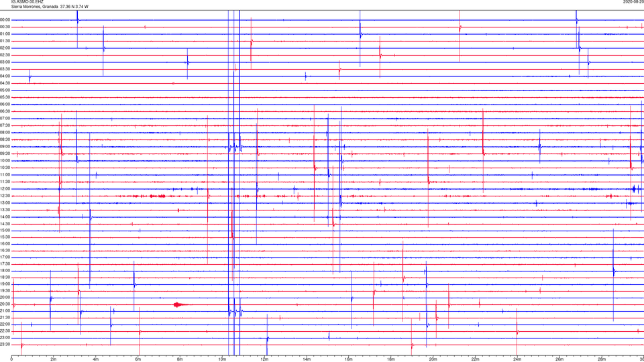Select the 10:30 trace time label
The height and width of the screenshot is (362, 644).
pyautogui.click(x=5, y=168)
